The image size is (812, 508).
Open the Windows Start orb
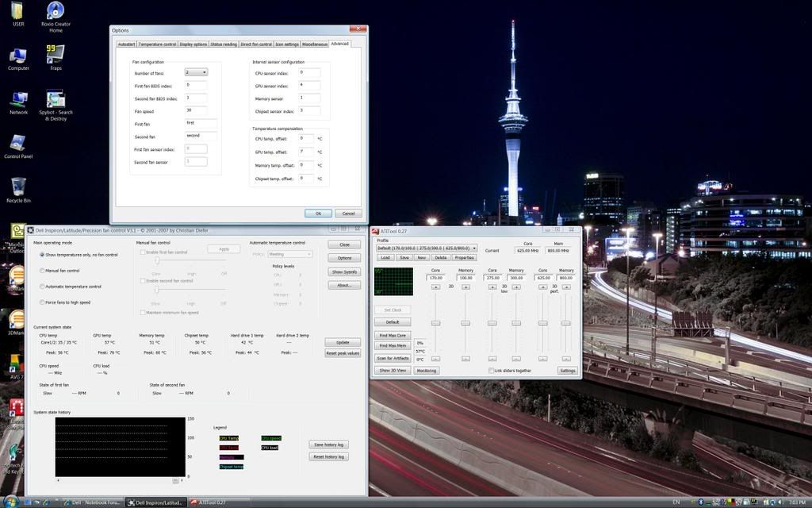tap(10, 502)
